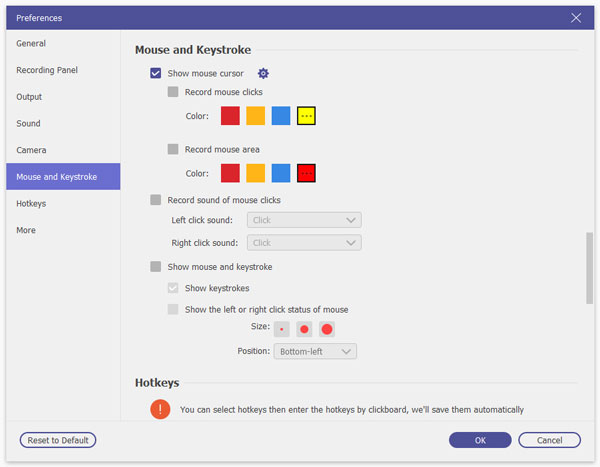Uncheck Show mouse cursor checkbox
The width and height of the screenshot is (600, 467).
point(156,73)
